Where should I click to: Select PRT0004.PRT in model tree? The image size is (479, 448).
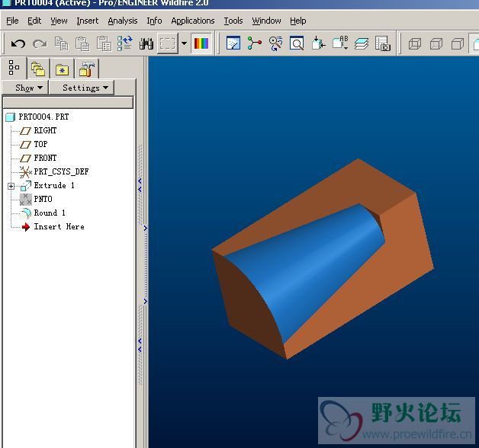43,117
